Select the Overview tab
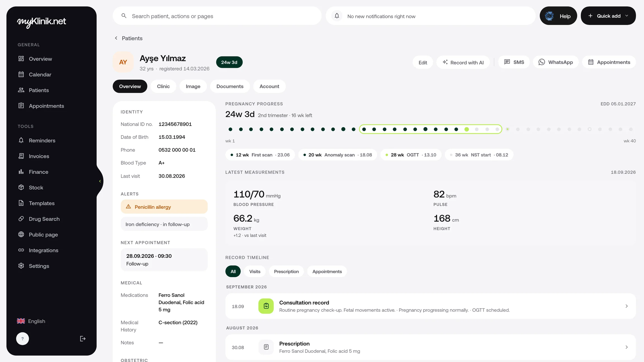Screen dimensions: 644x362 130,86
